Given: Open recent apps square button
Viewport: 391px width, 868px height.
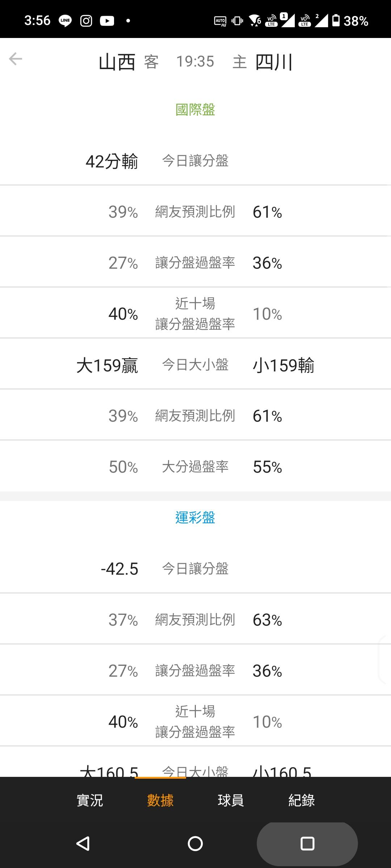Looking at the screenshot, I should [307, 843].
